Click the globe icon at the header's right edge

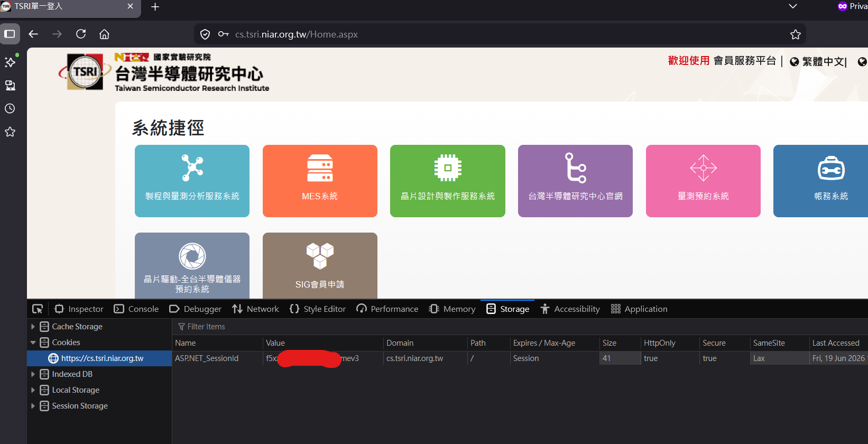click(x=862, y=62)
